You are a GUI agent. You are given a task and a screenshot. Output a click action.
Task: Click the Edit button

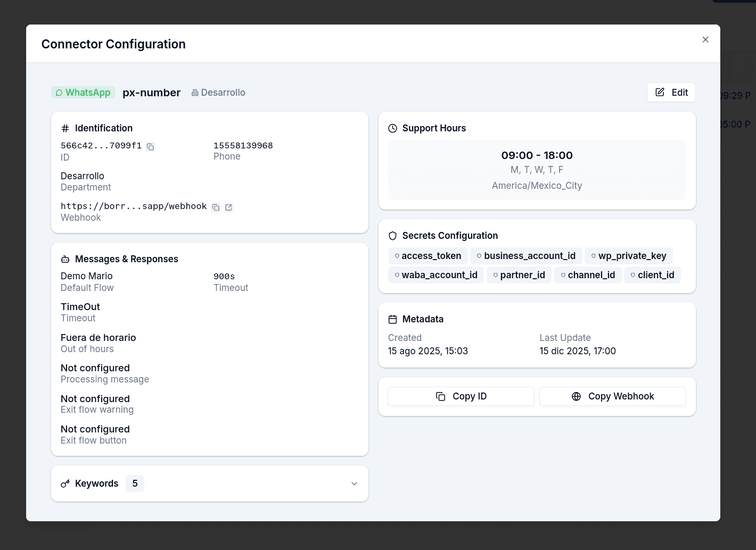point(671,92)
